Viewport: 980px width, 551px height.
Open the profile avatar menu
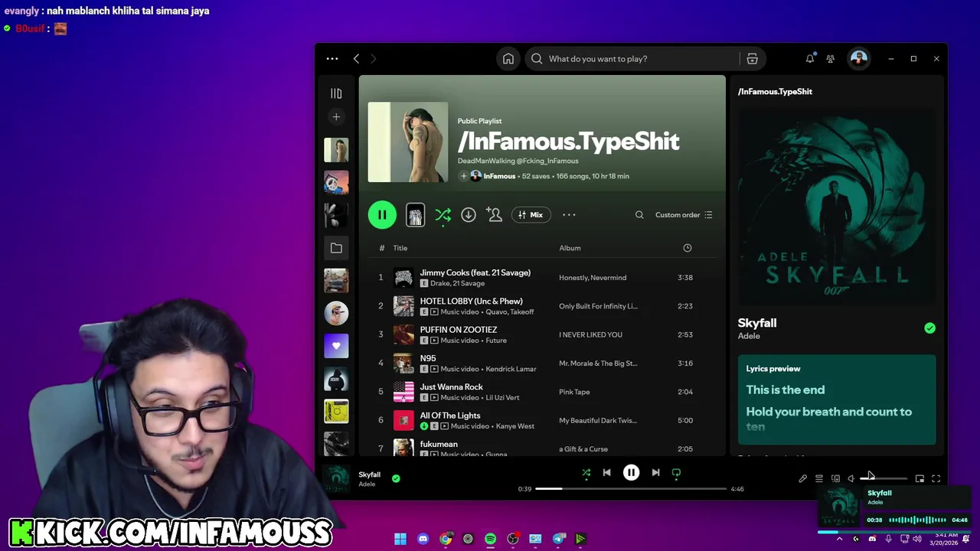tap(858, 59)
